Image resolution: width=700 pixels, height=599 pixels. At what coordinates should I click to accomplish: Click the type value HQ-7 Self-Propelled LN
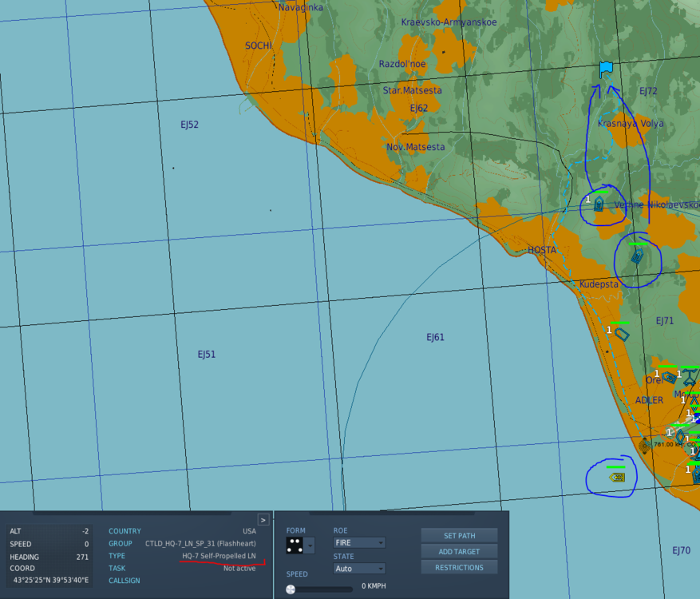[x=219, y=556]
